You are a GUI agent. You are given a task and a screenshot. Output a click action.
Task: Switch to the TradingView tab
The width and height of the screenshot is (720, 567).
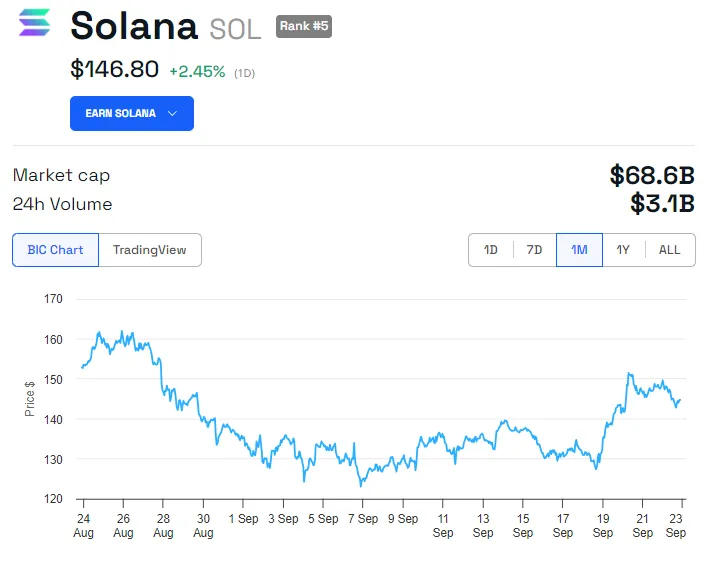click(150, 250)
